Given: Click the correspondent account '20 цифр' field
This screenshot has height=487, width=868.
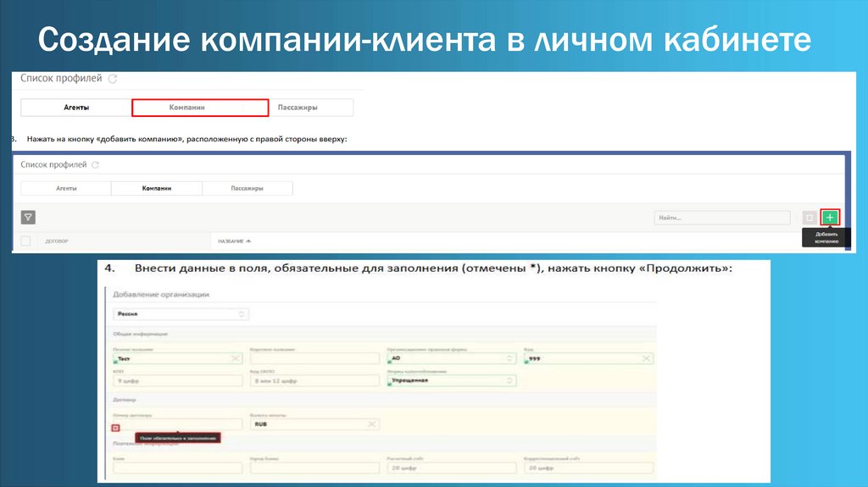Looking at the screenshot, I should (588, 468).
